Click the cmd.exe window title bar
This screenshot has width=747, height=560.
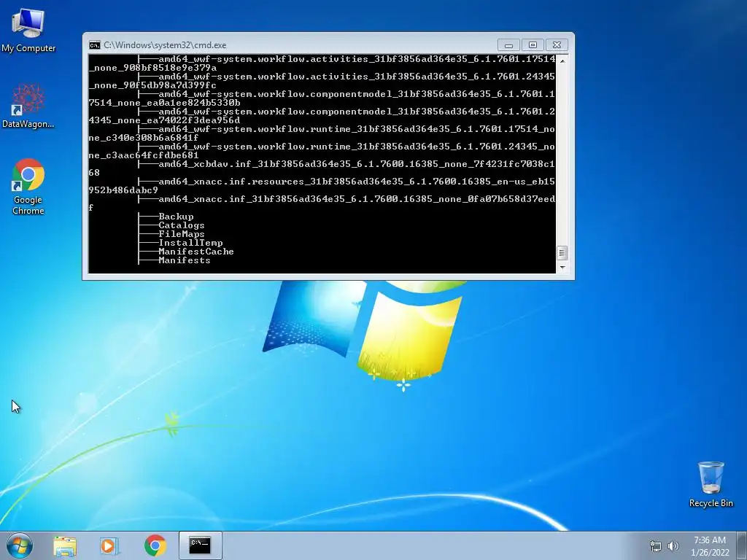point(298,45)
